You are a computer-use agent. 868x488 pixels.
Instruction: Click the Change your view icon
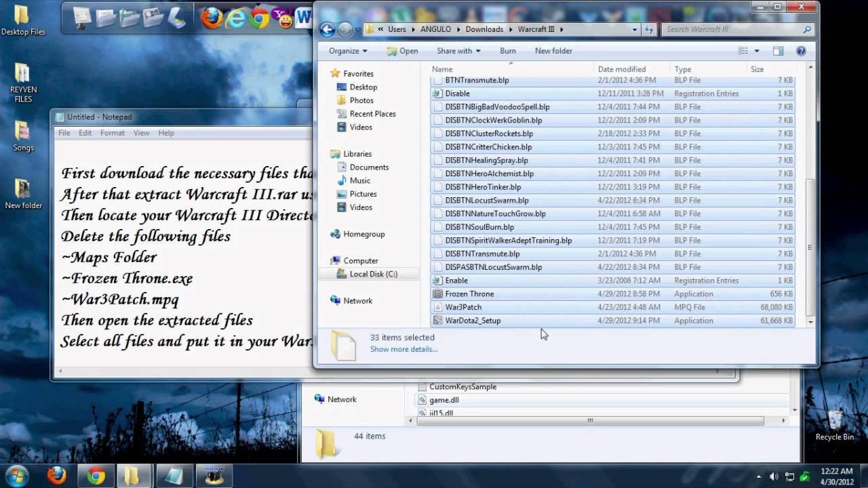[x=743, y=51]
